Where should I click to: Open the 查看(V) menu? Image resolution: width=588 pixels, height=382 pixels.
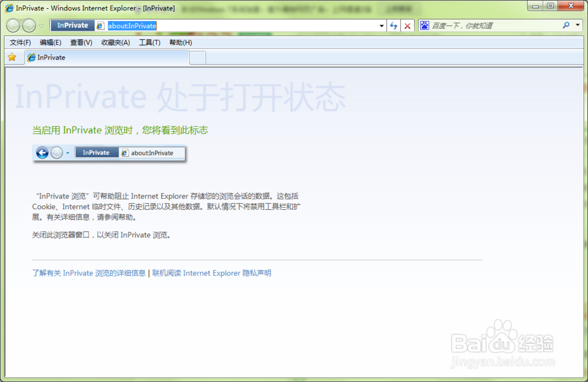click(x=81, y=42)
